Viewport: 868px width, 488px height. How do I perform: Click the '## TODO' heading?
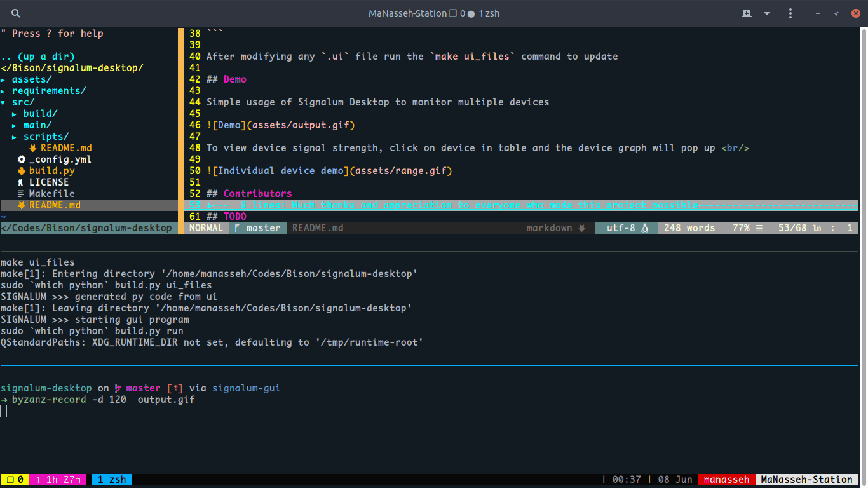tap(226, 217)
